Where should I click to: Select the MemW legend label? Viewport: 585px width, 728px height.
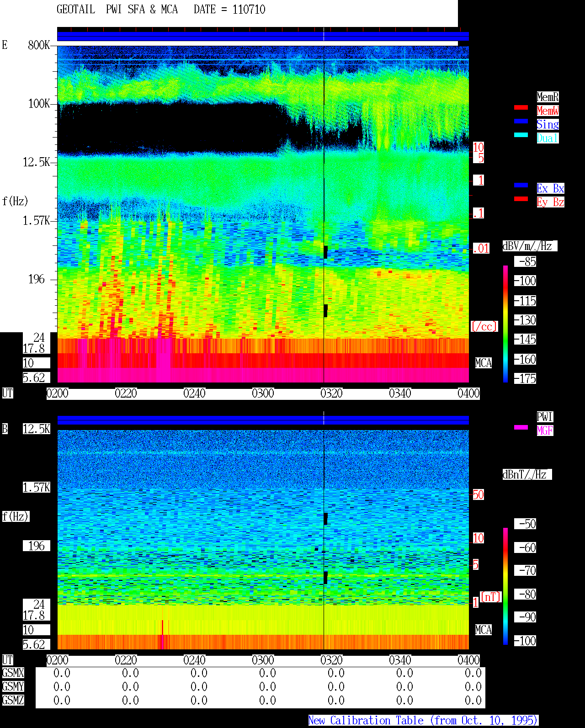(x=548, y=111)
